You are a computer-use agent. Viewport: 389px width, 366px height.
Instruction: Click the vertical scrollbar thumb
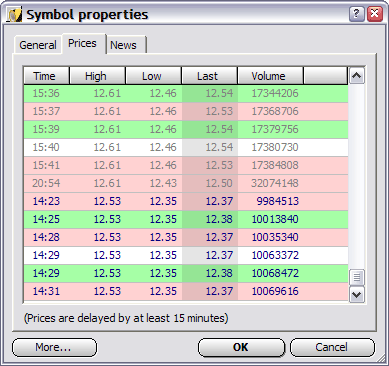tap(357, 277)
